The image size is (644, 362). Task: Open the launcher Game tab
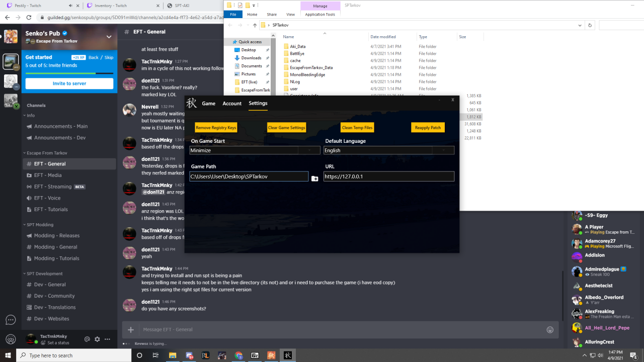pos(208,104)
